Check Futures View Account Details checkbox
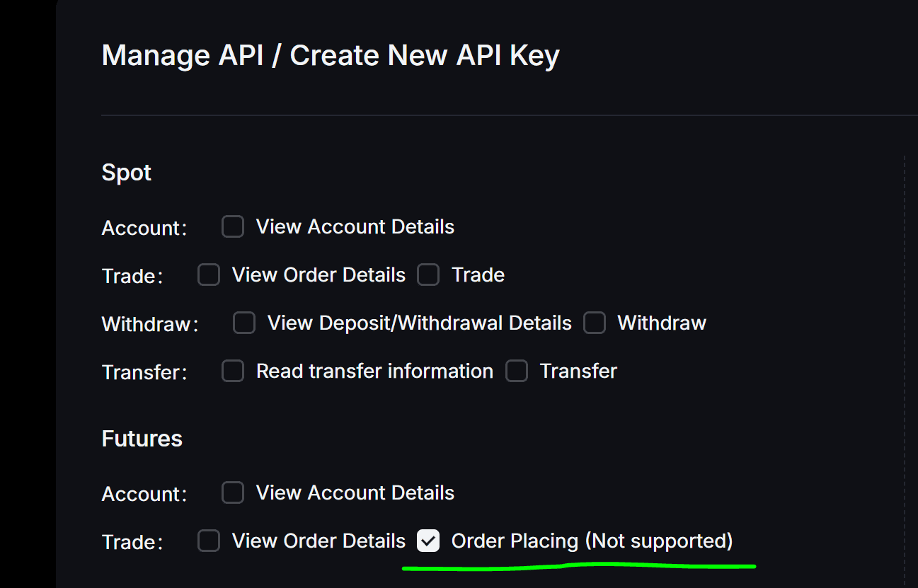Image resolution: width=918 pixels, height=588 pixels. [x=233, y=493]
